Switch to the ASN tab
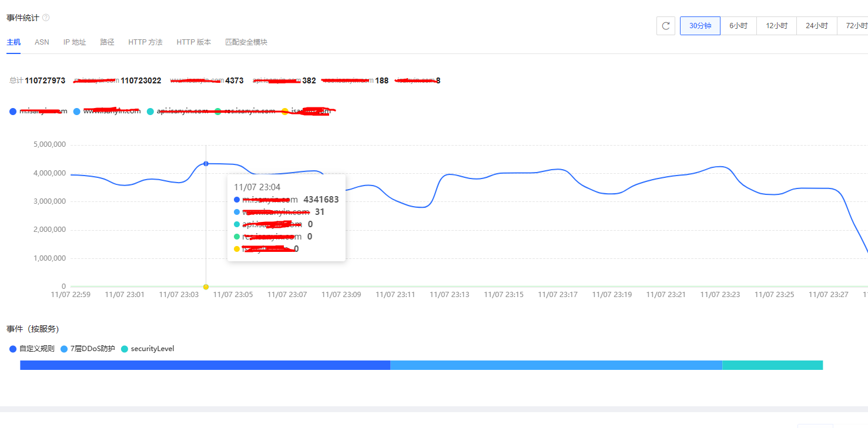Image resolution: width=868 pixels, height=428 pixels. (x=42, y=42)
